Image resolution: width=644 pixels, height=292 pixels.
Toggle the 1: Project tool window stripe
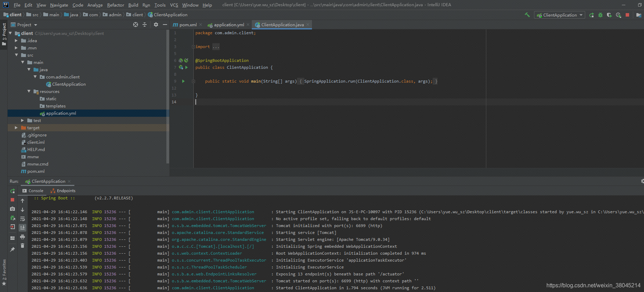pos(4,34)
